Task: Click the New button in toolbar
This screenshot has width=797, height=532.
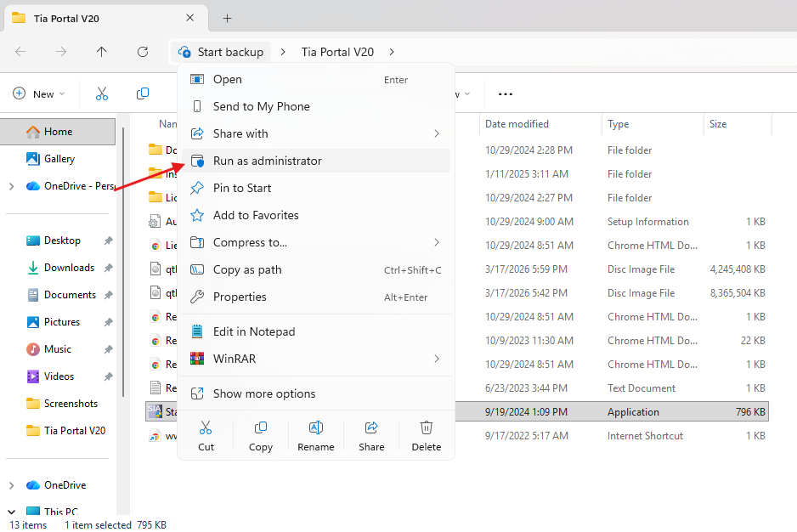Action: click(35, 93)
